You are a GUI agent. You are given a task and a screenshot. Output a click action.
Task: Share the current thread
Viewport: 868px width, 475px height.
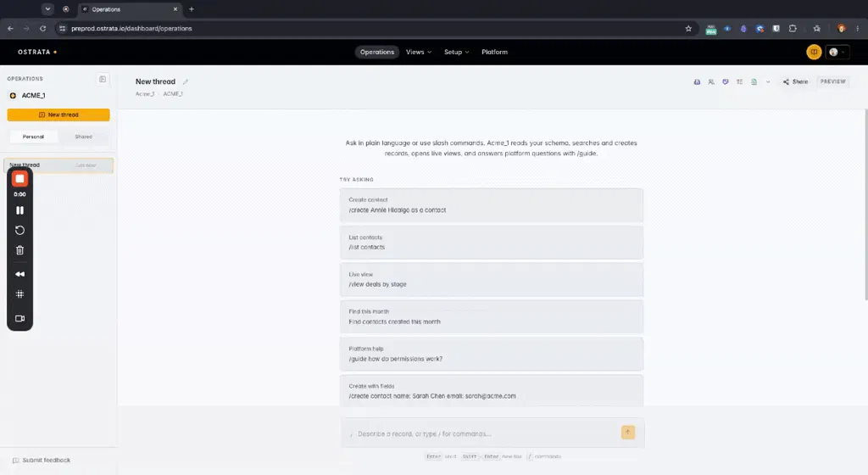[x=795, y=82]
